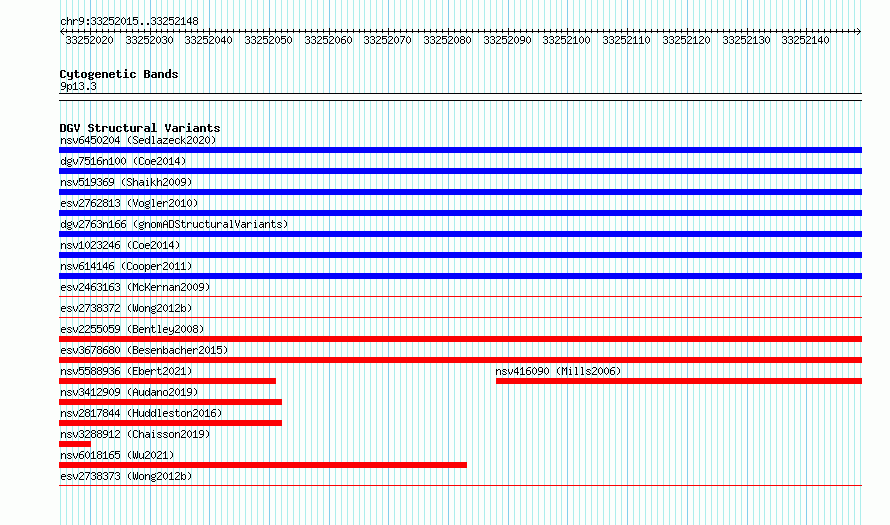Click the ruler position 33252040
Screen dimensions: 890x525
coord(208,40)
